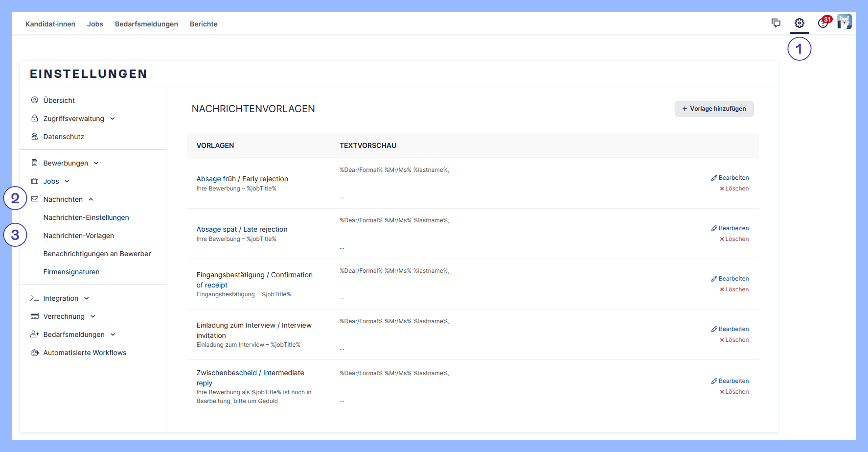Edit the Absage früh template

(x=730, y=178)
